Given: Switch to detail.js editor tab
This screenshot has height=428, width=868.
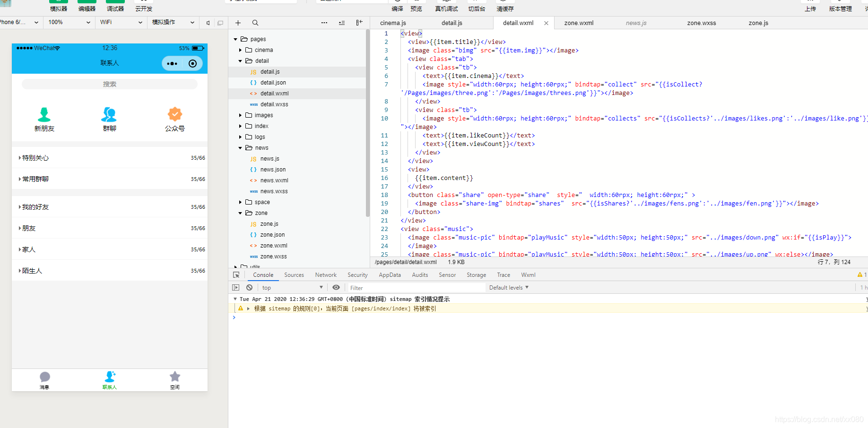Looking at the screenshot, I should coord(452,23).
